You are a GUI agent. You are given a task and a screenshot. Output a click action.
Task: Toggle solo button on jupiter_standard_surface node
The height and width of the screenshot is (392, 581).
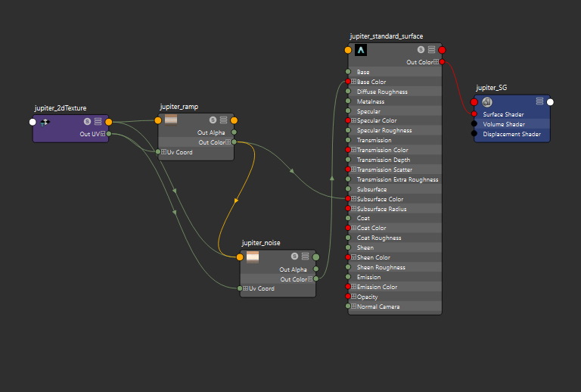pos(421,50)
